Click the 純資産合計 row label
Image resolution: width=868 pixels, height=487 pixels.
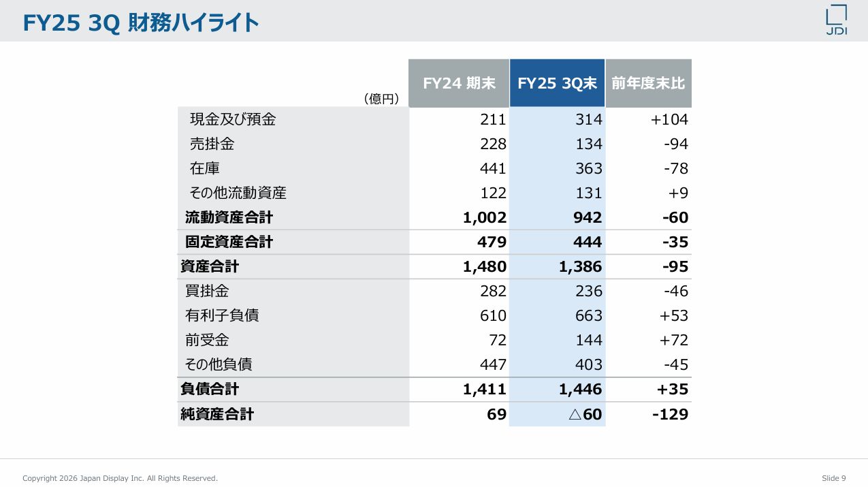[x=217, y=414]
